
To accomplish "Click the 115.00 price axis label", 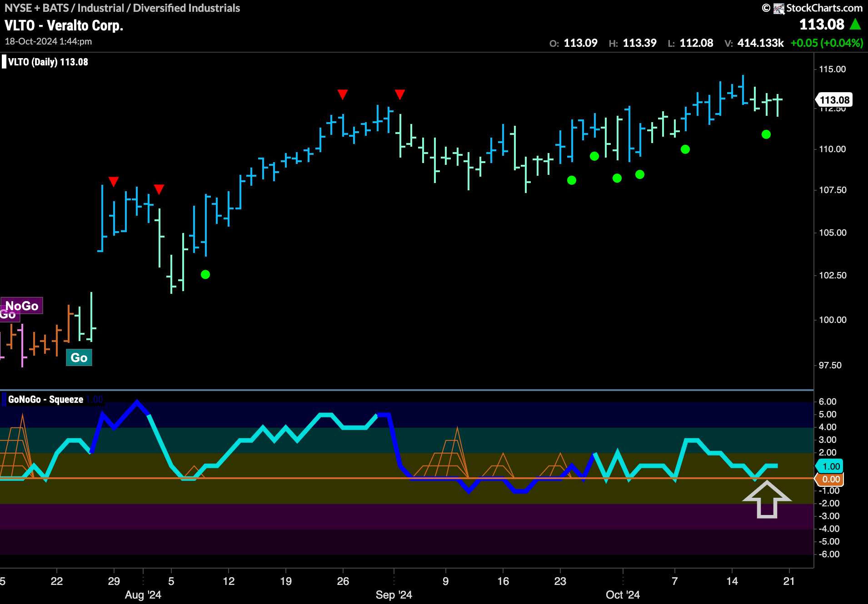I will (x=833, y=69).
